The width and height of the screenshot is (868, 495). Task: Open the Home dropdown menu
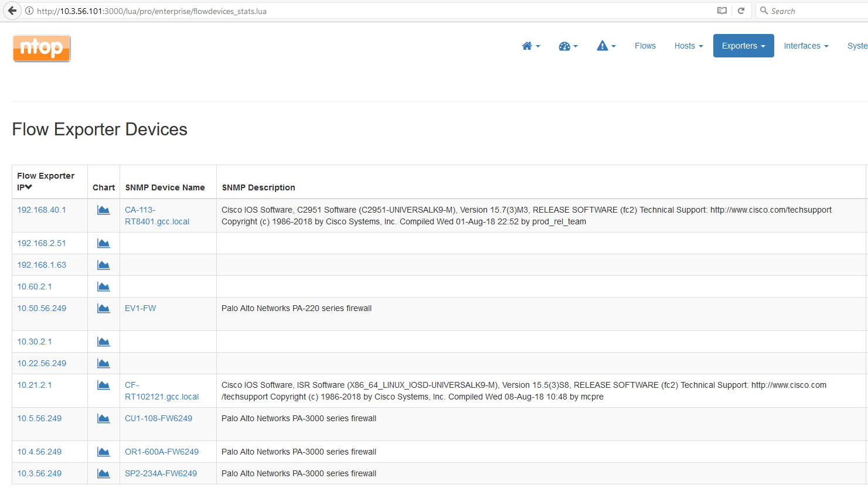[x=530, y=46]
